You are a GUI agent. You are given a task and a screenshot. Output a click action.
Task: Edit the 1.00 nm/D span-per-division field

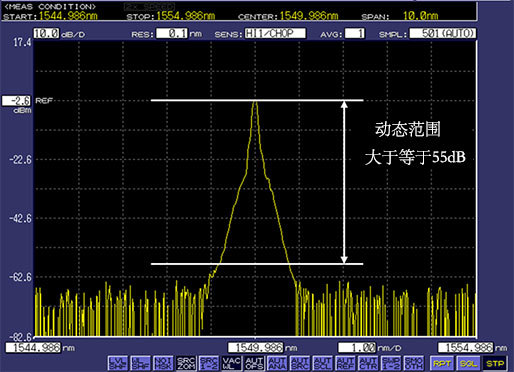tap(357, 348)
